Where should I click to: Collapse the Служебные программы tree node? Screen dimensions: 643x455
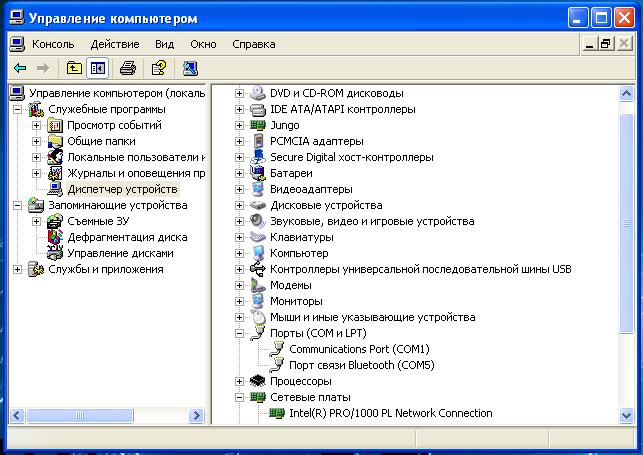(18, 109)
